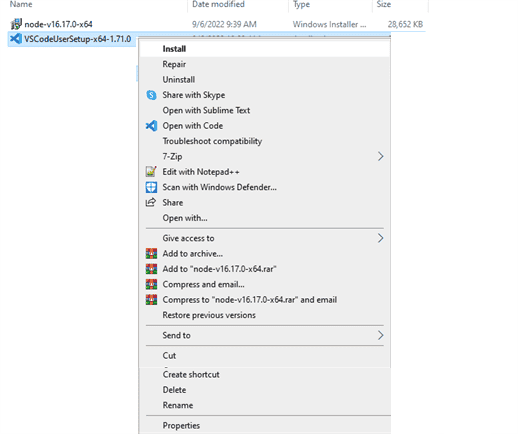
Task: Expand the Give access to submenu arrow
Action: 380,238
